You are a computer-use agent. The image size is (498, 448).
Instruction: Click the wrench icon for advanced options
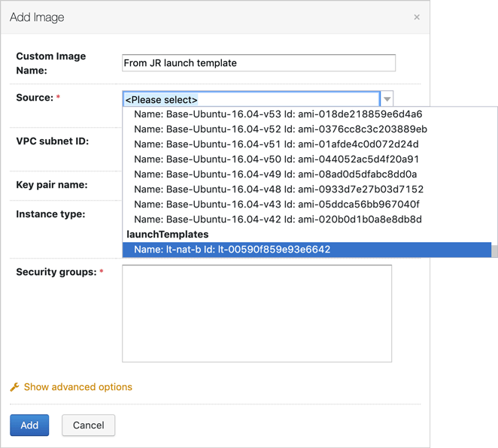[x=14, y=387]
